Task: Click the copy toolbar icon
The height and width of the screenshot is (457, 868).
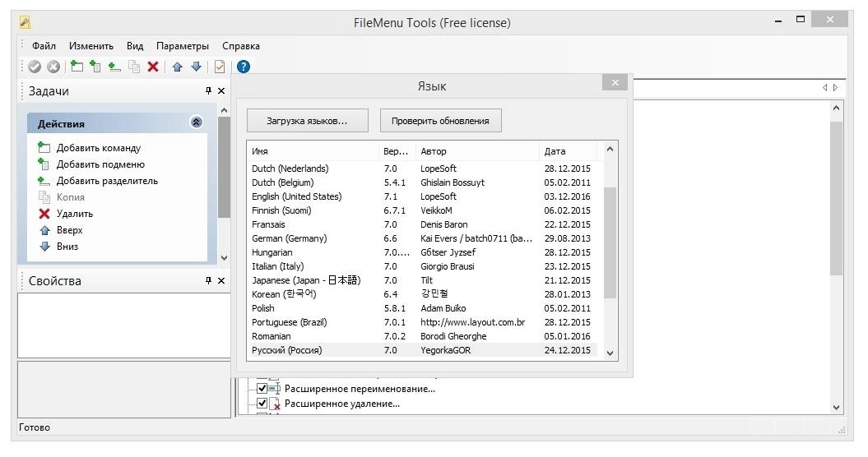Action: coord(134,67)
